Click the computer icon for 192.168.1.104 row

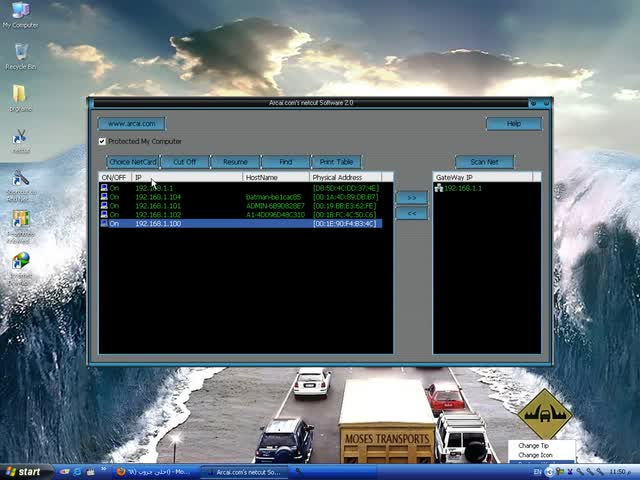[x=104, y=197]
